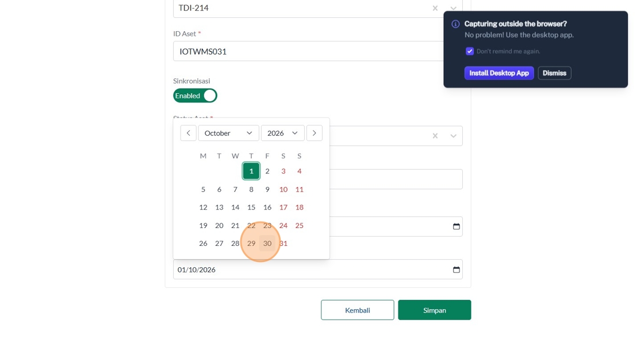This screenshot has height=361, width=644.
Task: Click the Simpan button
Action: 434,310
